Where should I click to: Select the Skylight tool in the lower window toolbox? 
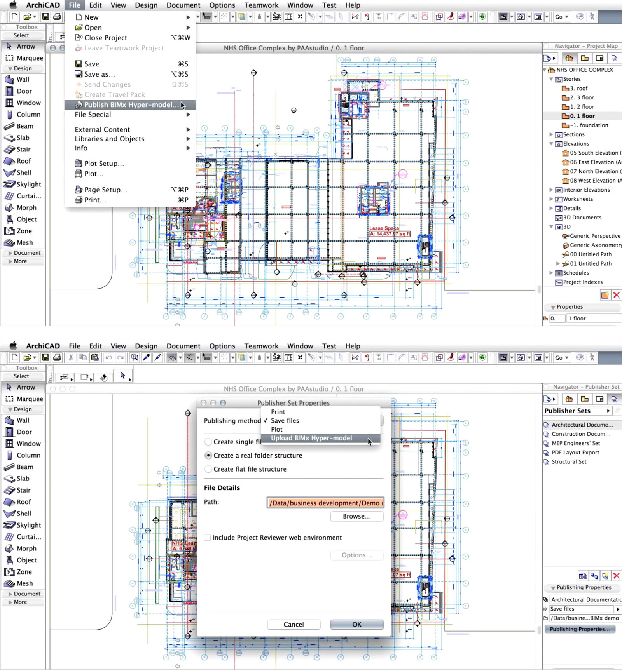tap(23, 525)
